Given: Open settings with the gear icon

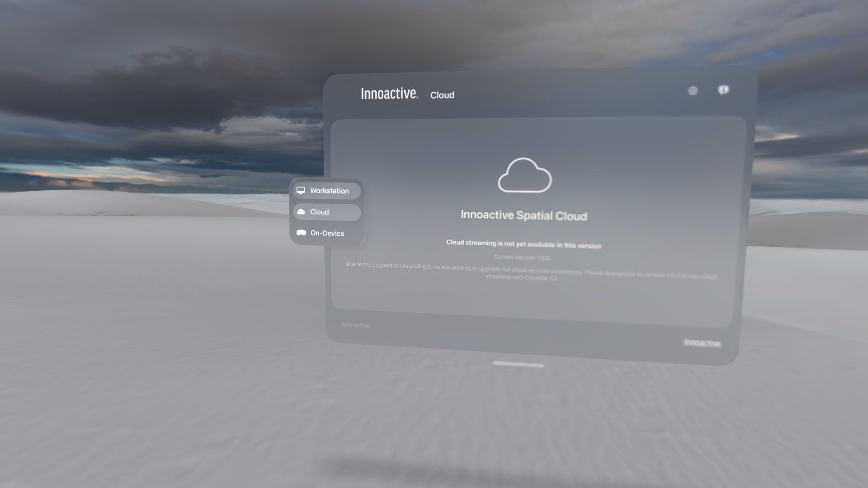Looking at the screenshot, I should (693, 91).
